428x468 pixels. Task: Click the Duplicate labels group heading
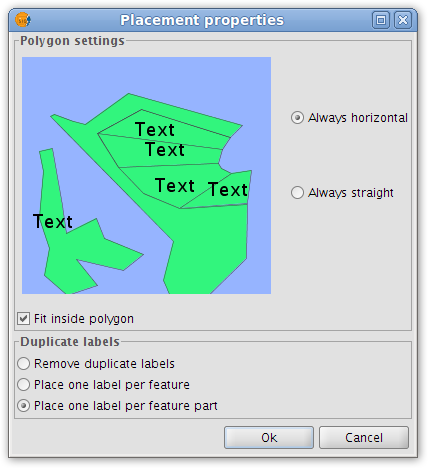coord(70,342)
